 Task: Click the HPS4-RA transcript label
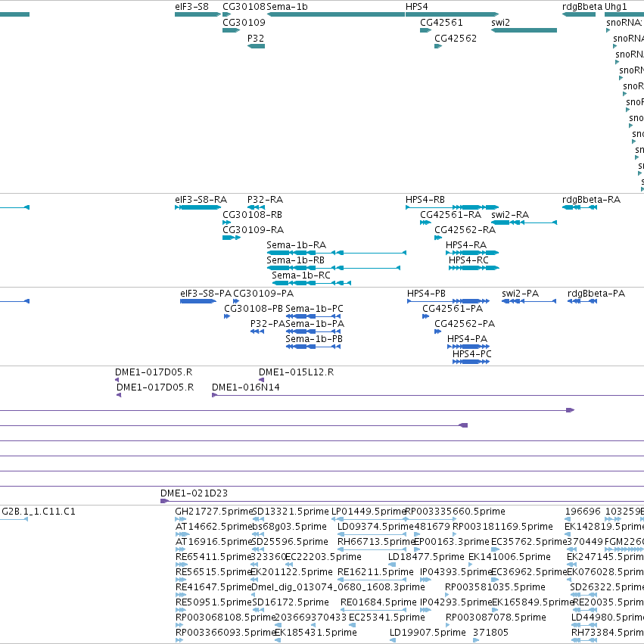tap(466, 245)
